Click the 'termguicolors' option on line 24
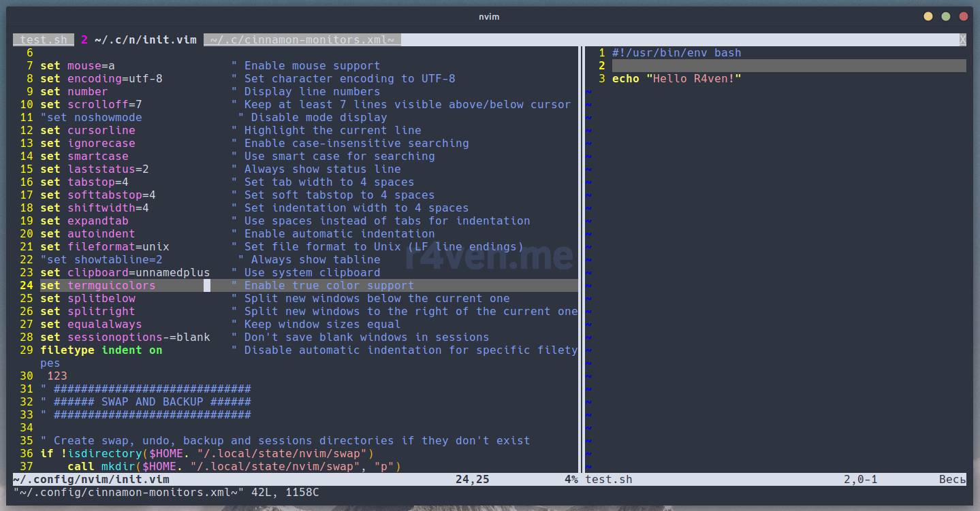The height and width of the screenshot is (511, 980). [x=111, y=286]
